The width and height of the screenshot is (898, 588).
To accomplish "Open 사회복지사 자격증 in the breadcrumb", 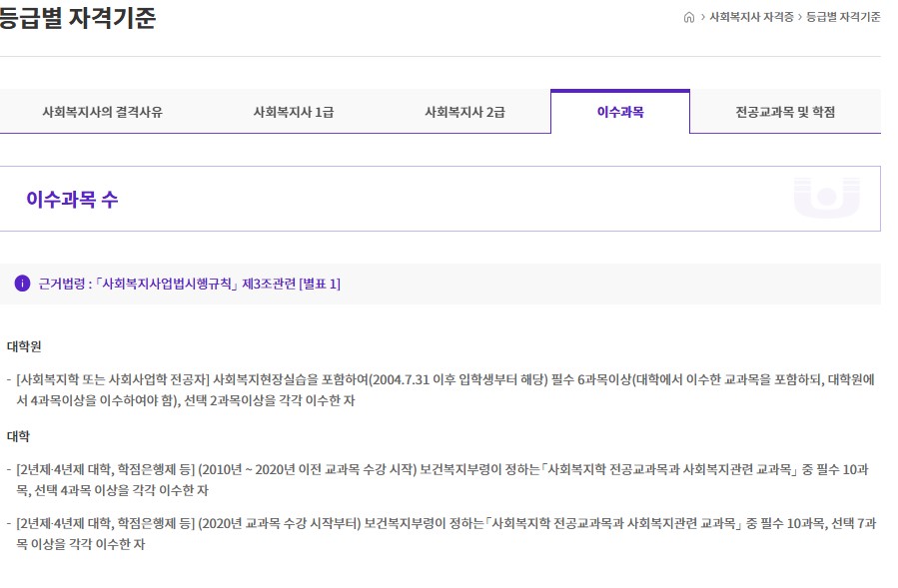I will point(749,17).
